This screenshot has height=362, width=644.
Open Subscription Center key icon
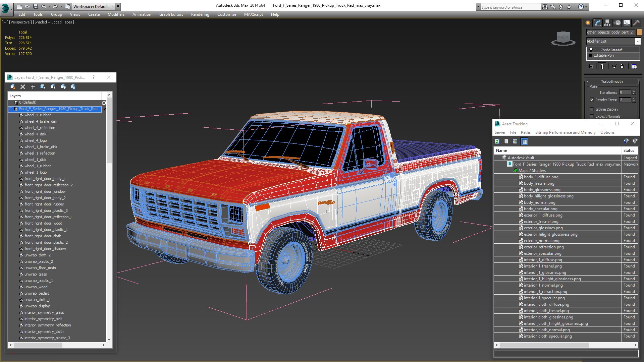[x=553, y=7]
